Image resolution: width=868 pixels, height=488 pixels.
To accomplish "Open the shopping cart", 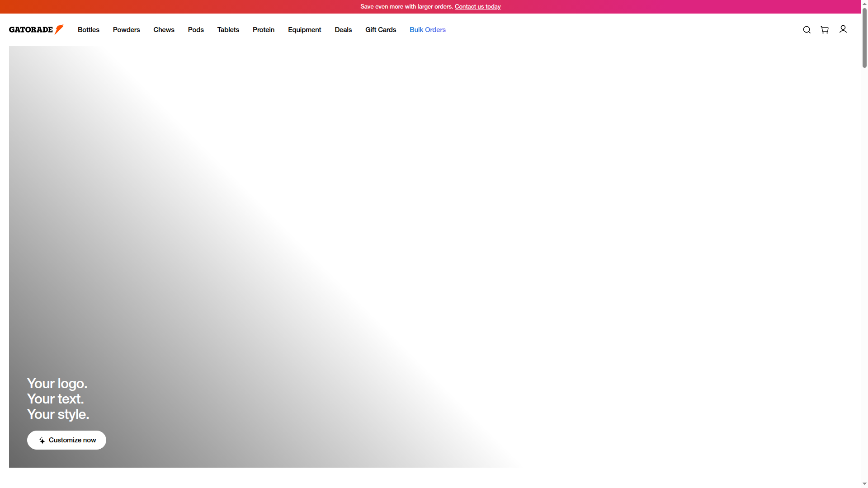I will [x=825, y=30].
